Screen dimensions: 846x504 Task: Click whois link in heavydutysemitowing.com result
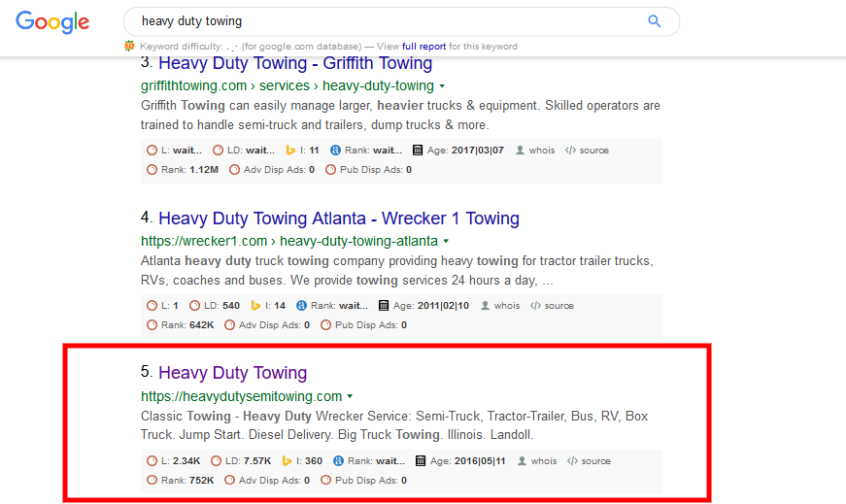coord(543,461)
